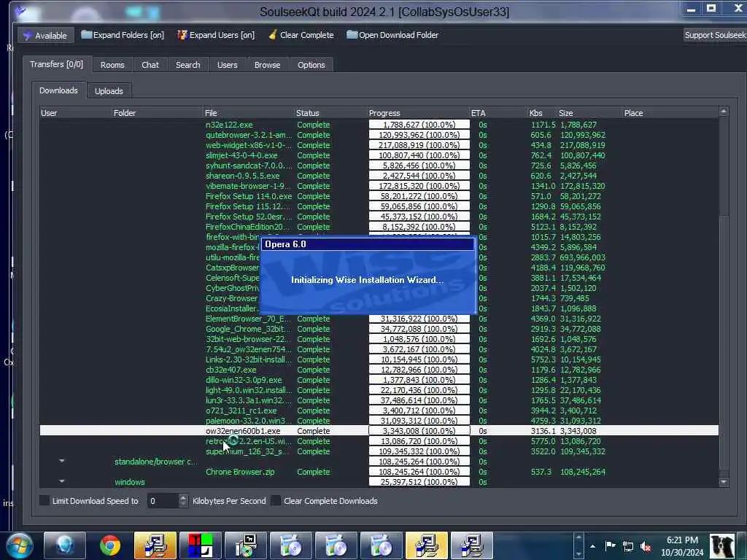
Task: Sort by the Progress column header
Action: [x=418, y=113]
